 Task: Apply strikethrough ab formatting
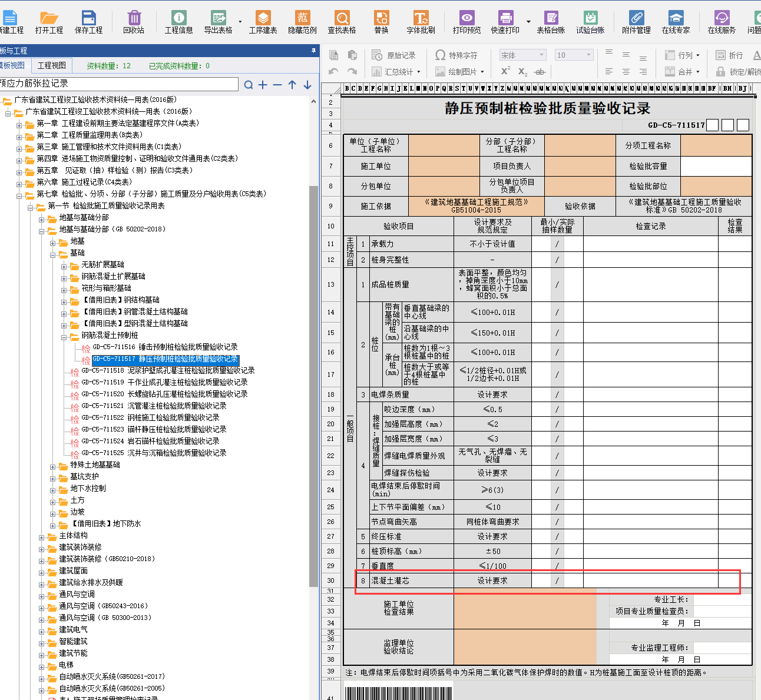coord(540,72)
